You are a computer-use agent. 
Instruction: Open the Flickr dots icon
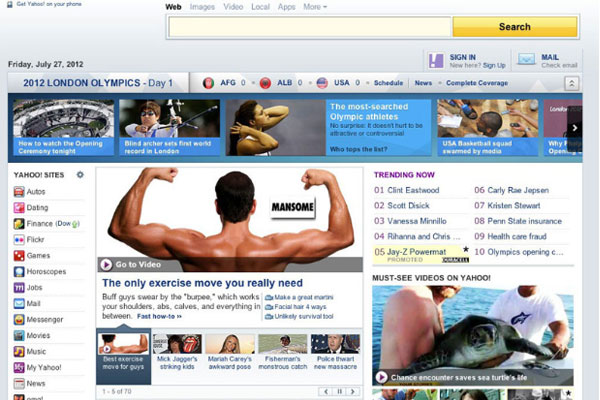pyautogui.click(x=19, y=240)
